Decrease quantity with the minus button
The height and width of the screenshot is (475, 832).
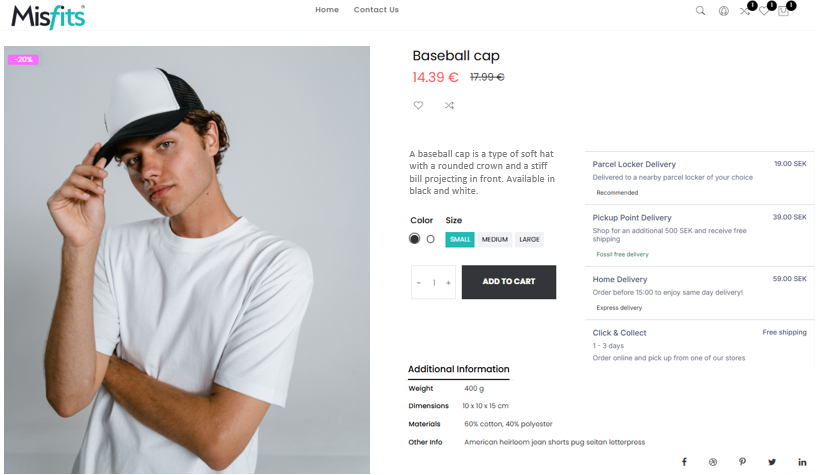[x=419, y=283]
